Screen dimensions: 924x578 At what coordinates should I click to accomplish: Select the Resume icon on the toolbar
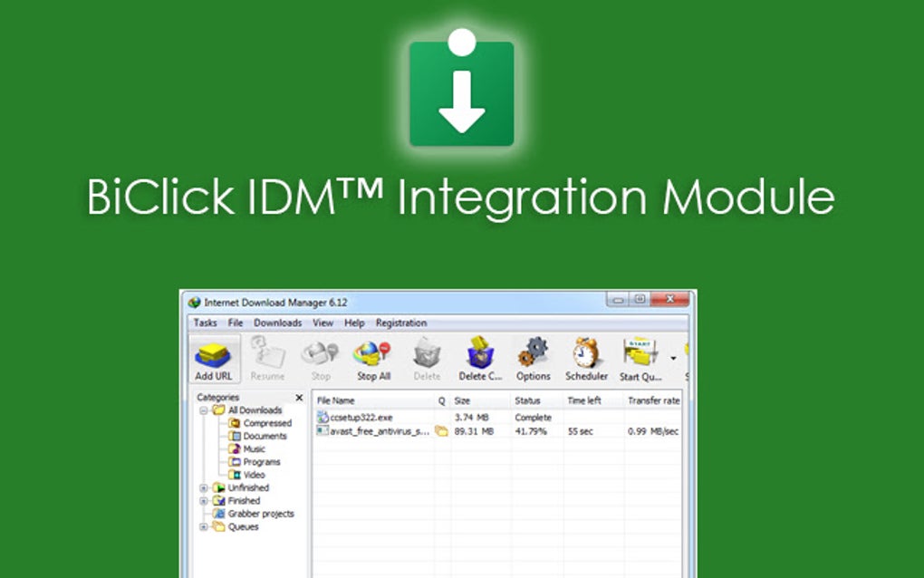point(268,353)
